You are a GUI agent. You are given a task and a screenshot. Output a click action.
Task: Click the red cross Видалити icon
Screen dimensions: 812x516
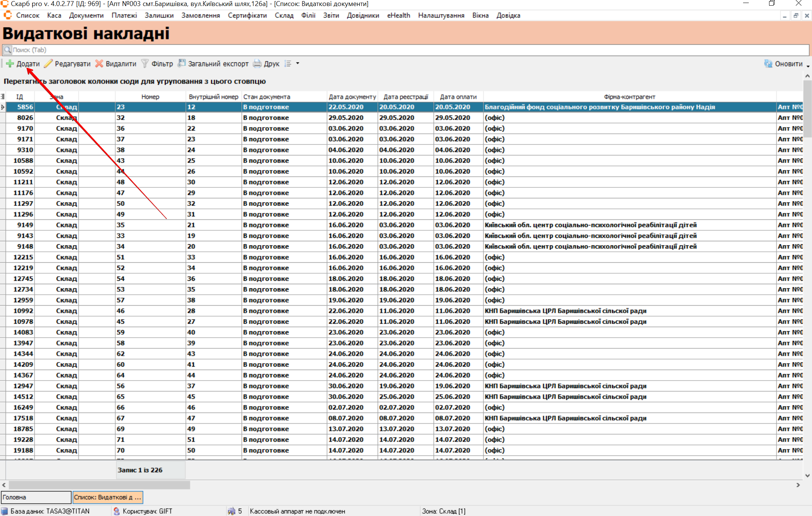(x=99, y=64)
